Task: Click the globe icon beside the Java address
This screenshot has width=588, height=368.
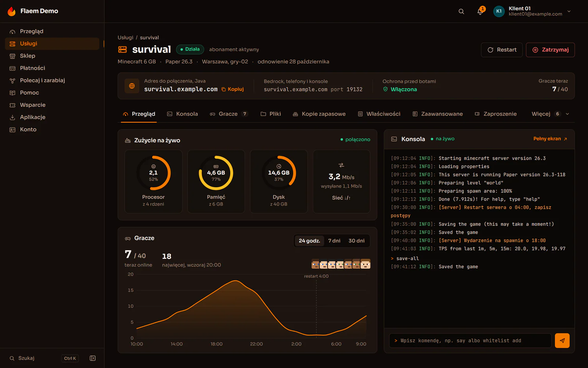Action: tap(132, 86)
